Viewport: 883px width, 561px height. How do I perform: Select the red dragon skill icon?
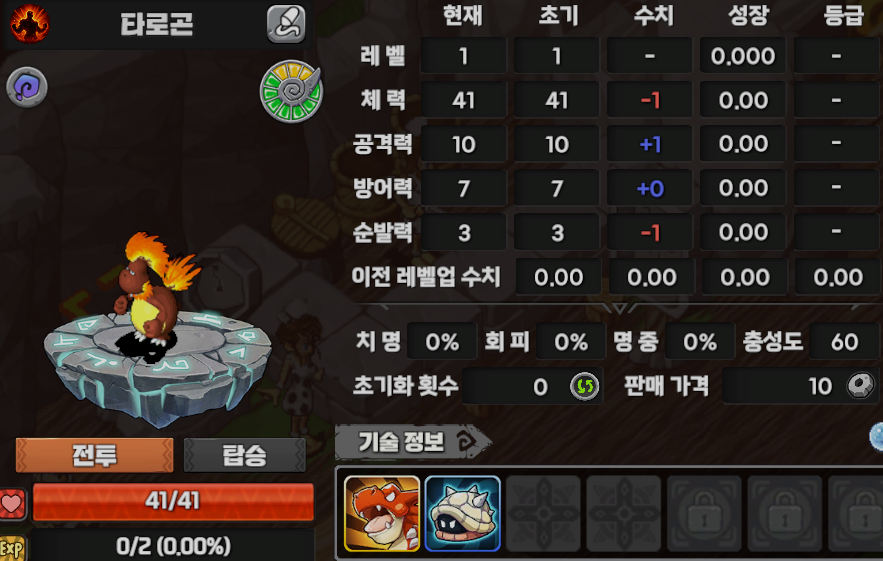[x=382, y=513]
